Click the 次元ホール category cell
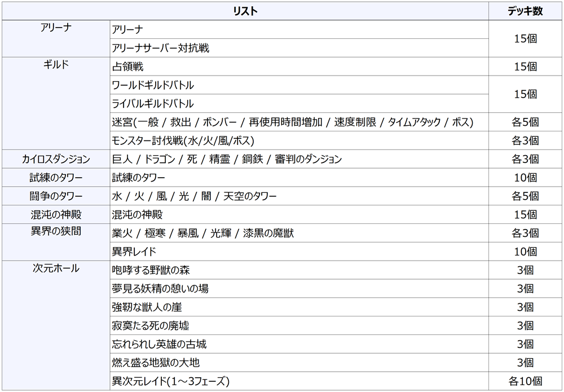The height and width of the screenshot is (392, 564). [x=56, y=269]
